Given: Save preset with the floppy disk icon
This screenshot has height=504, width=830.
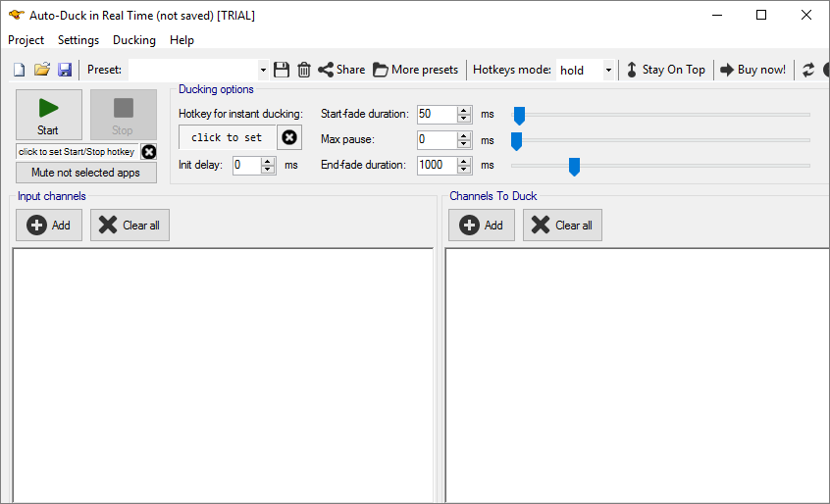Looking at the screenshot, I should click(x=282, y=70).
